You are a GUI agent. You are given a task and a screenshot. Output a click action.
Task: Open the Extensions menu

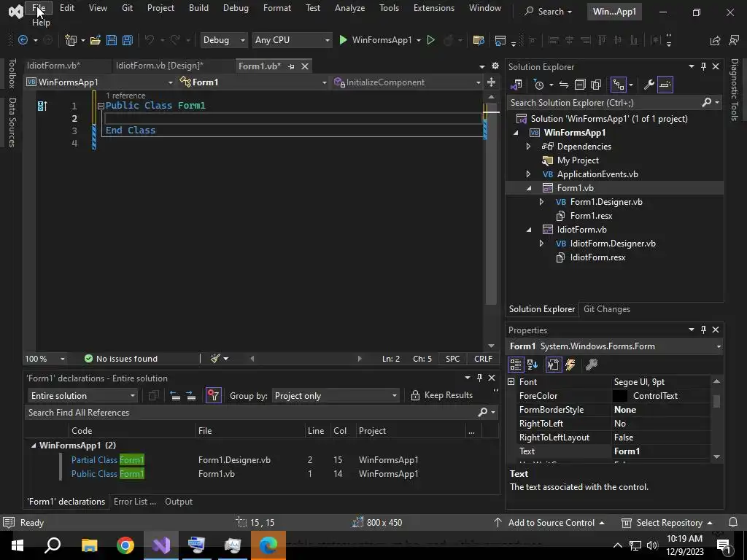(x=434, y=8)
